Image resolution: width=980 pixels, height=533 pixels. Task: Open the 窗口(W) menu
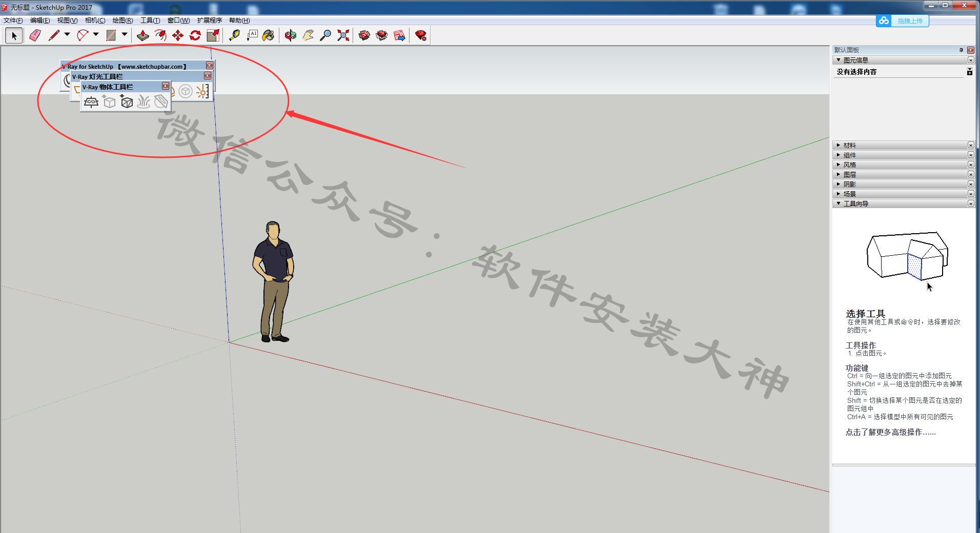click(178, 20)
